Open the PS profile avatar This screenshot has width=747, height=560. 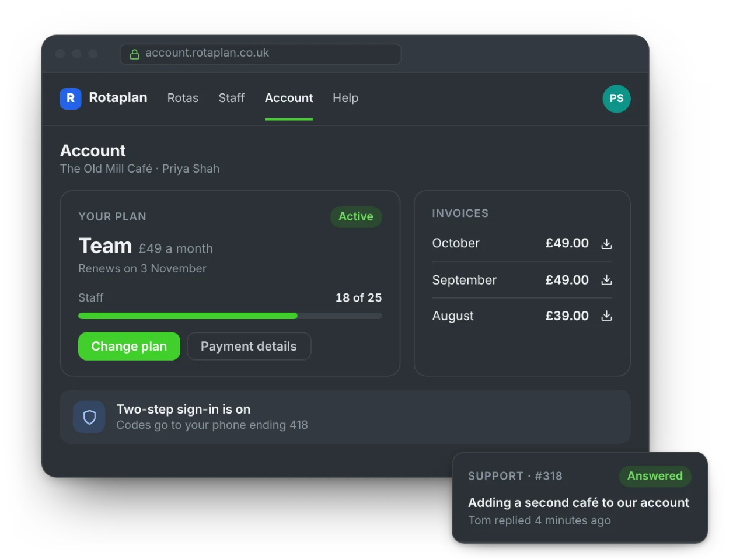tap(616, 99)
